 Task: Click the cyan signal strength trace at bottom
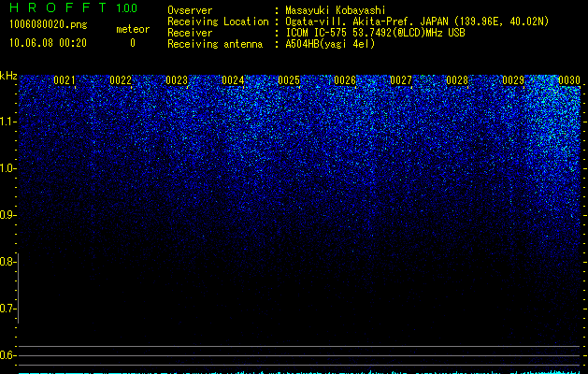[x=299, y=372]
